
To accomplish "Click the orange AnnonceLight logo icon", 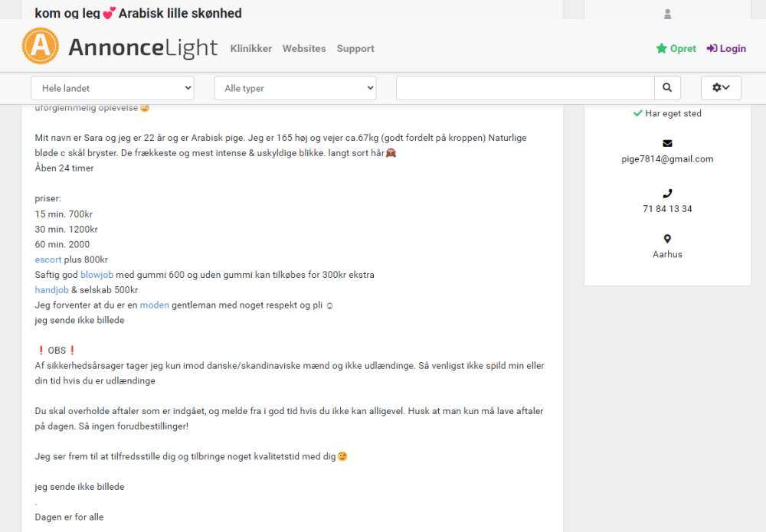I will click(41, 47).
